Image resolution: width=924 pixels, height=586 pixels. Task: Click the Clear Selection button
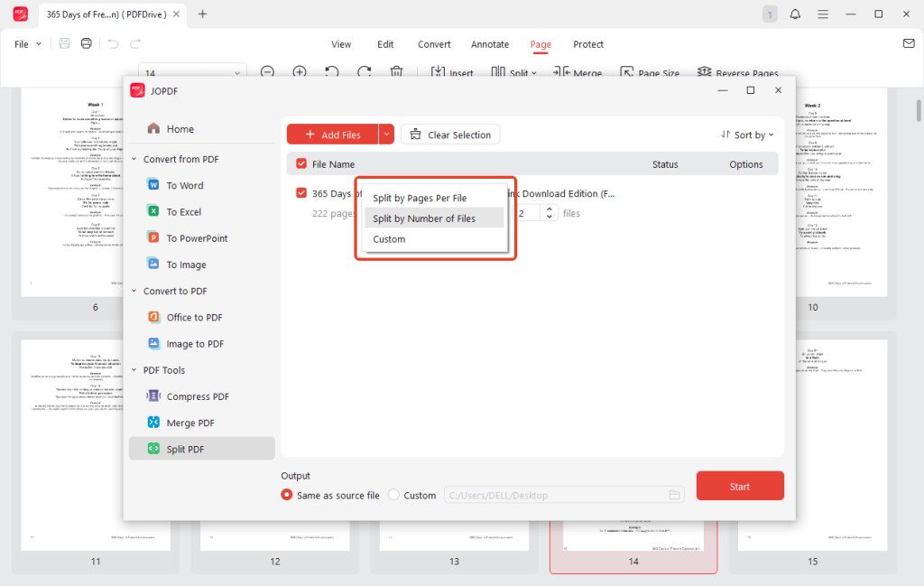click(x=450, y=134)
